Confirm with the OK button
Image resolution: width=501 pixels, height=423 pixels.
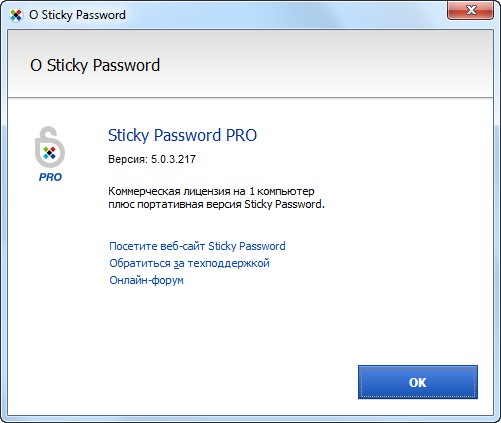418,382
